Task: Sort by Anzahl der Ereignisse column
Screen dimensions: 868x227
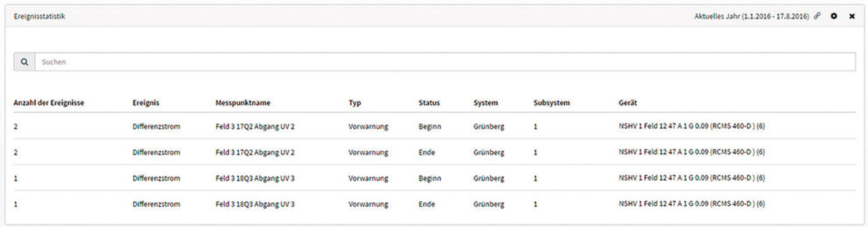Action: pyautogui.click(x=49, y=103)
